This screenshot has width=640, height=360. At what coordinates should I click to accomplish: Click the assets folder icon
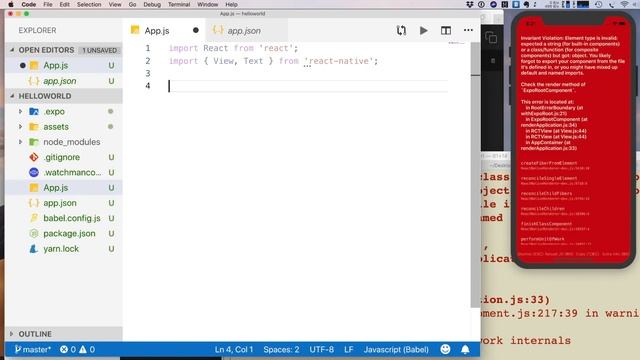pos(34,127)
